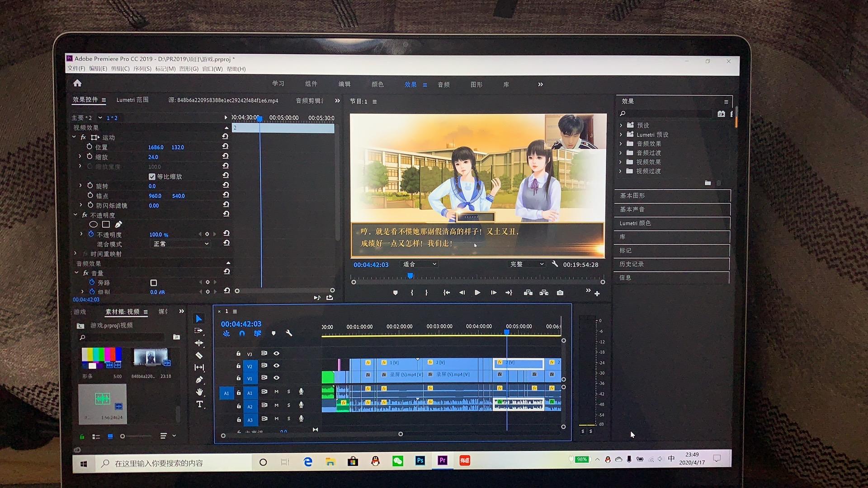This screenshot has width=868, height=488.
Task: Select the Selection arrow tool
Action: point(199,319)
